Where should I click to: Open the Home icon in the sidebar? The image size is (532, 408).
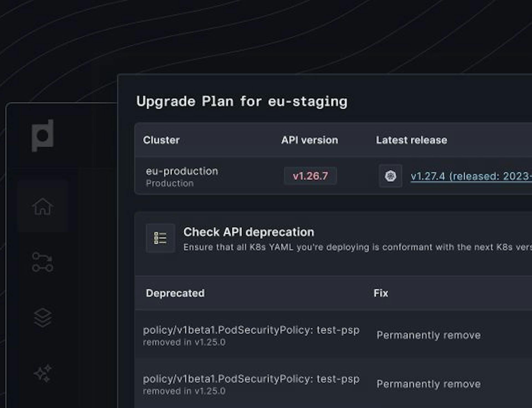click(x=42, y=206)
